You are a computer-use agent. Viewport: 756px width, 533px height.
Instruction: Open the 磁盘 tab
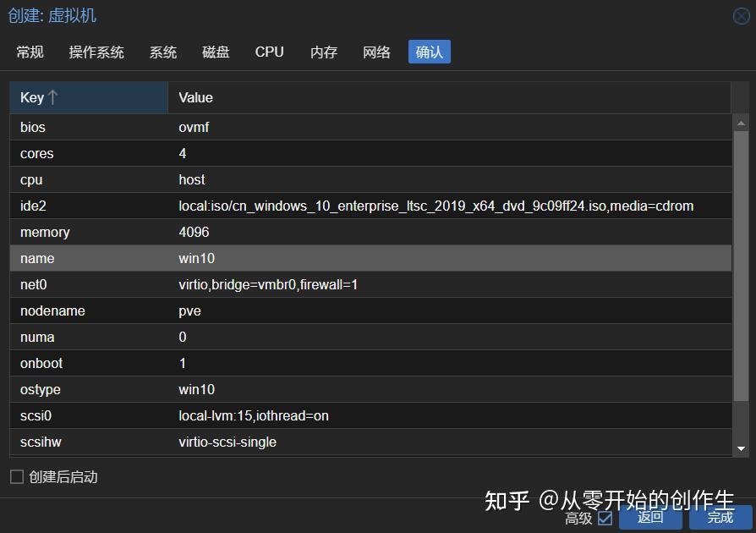point(216,52)
